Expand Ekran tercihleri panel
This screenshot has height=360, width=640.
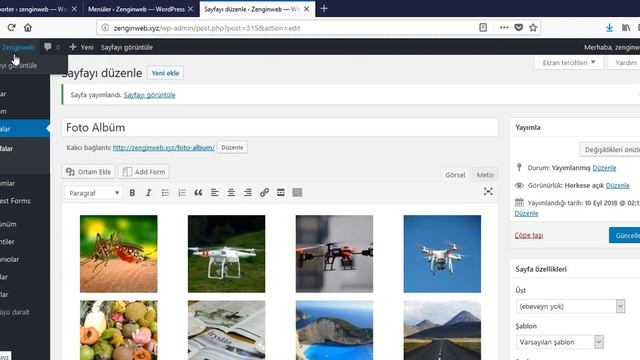coord(569,62)
